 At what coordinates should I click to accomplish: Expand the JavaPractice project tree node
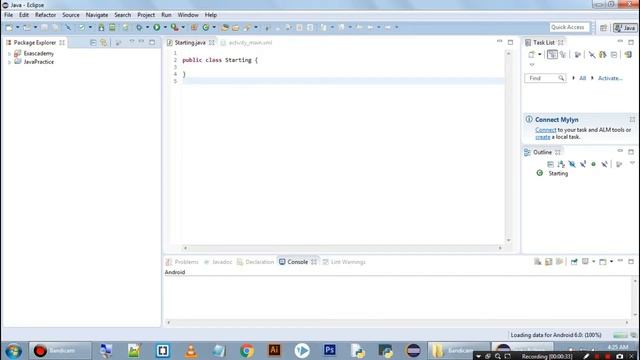coord(9,62)
